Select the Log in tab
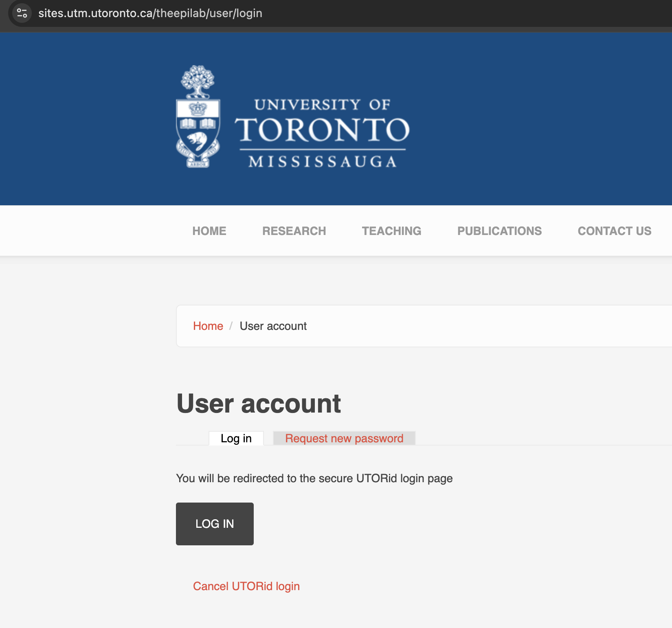Screen dimensions: 672x628 (x=236, y=439)
